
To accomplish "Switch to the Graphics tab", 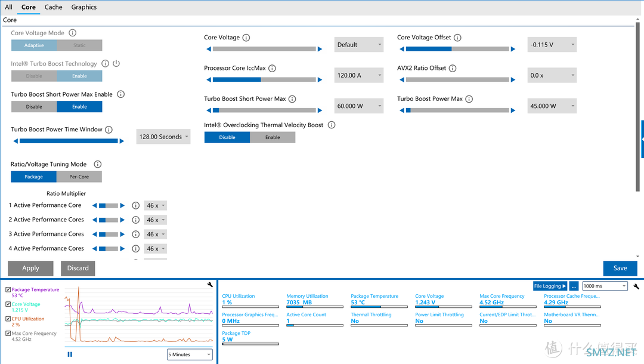I will [x=84, y=7].
